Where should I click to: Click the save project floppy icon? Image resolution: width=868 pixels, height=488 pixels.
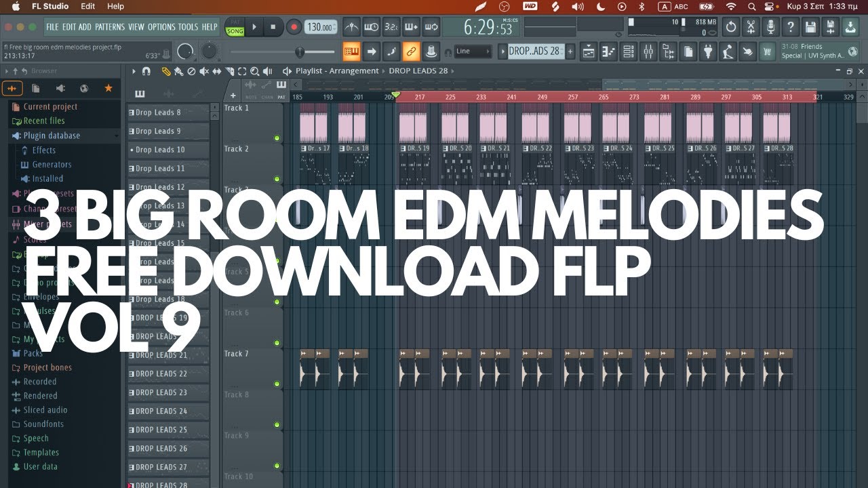pos(810,27)
